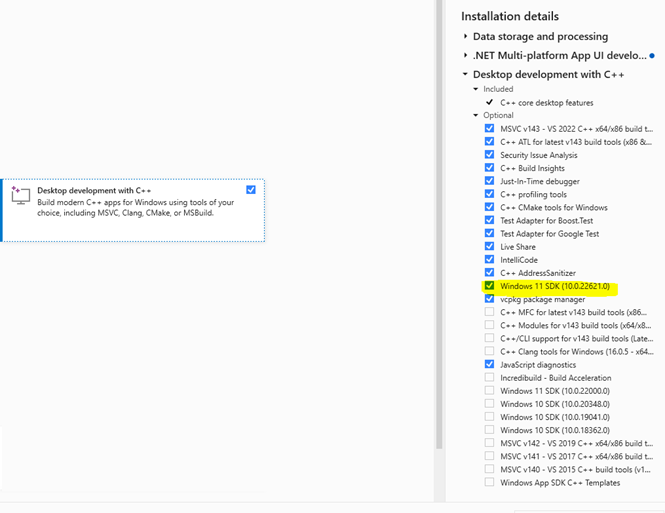Click the Incredibuild - Build Acceleration label
The width and height of the screenshot is (665, 513).
[556, 378]
